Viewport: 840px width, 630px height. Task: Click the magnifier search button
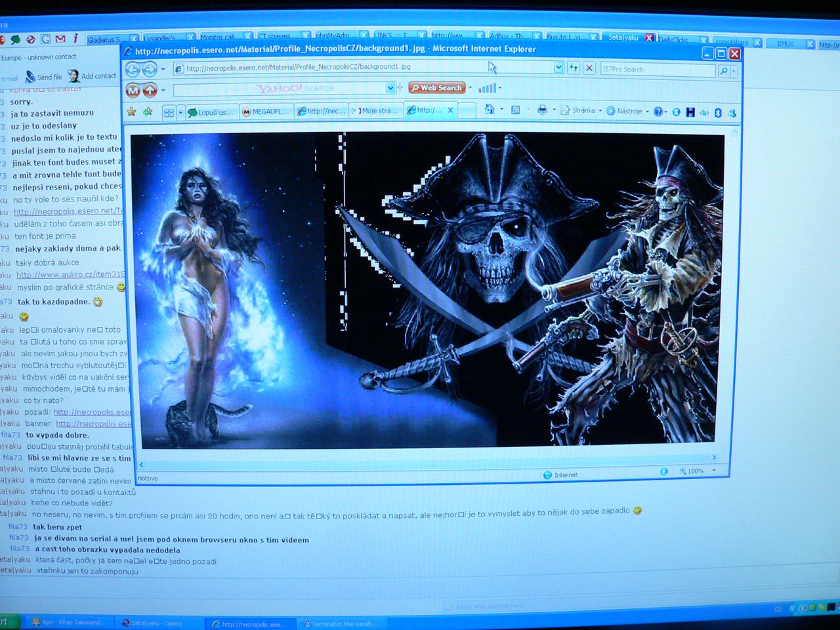(x=724, y=71)
